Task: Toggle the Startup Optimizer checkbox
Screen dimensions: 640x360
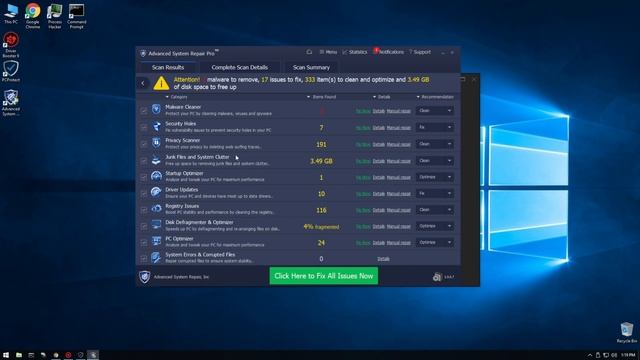Action: 144,177
